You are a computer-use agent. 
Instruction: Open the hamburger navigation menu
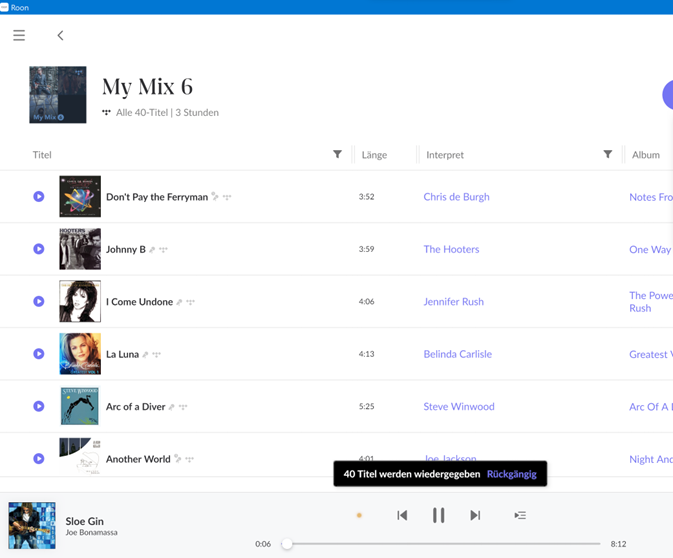[x=19, y=35]
